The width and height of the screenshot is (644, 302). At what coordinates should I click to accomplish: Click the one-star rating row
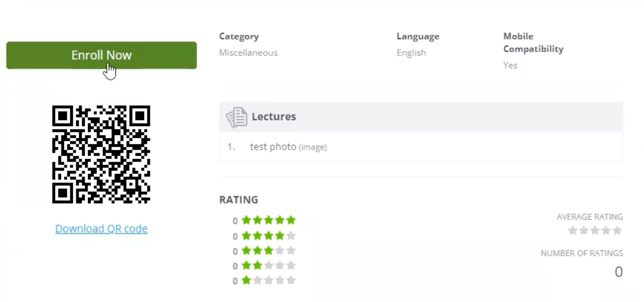click(x=264, y=281)
